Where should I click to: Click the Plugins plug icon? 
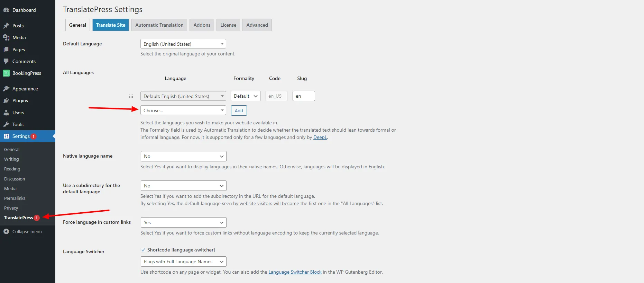[6, 100]
